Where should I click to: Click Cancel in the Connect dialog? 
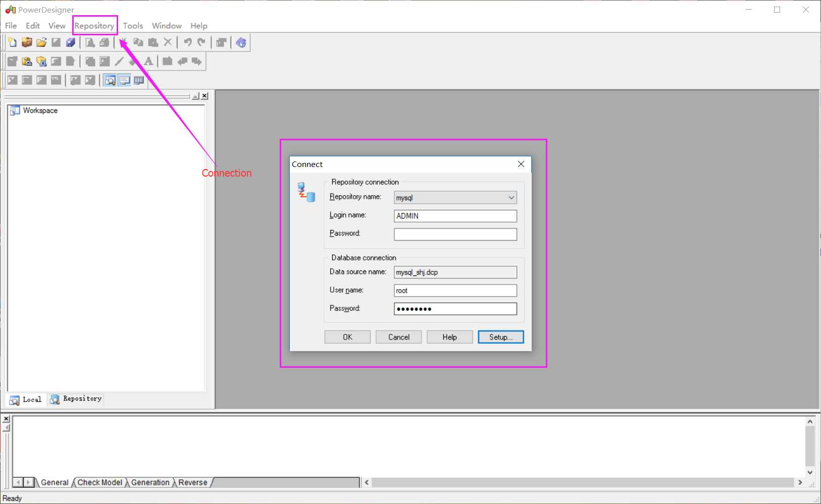(x=399, y=337)
